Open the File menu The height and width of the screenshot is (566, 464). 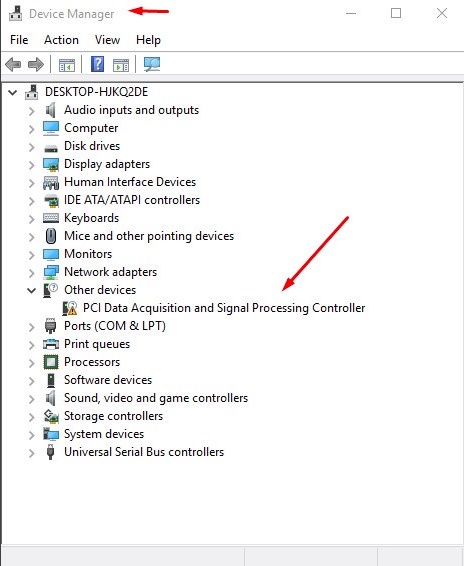coord(19,40)
